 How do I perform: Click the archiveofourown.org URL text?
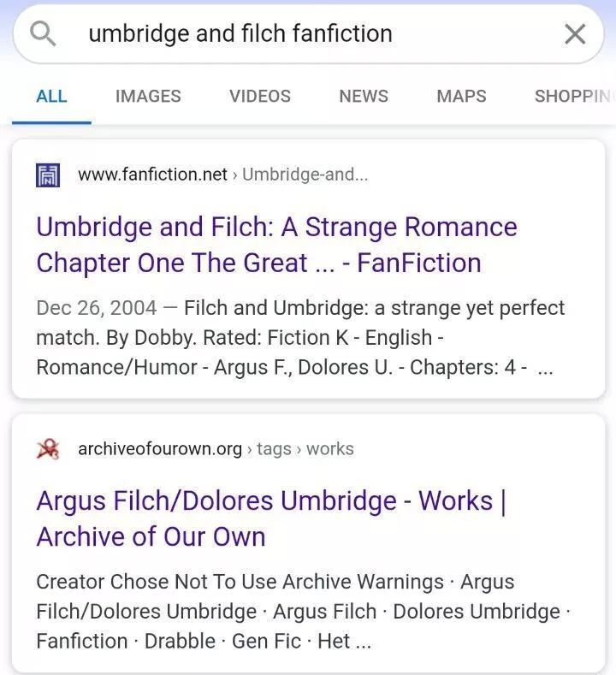tap(159, 448)
